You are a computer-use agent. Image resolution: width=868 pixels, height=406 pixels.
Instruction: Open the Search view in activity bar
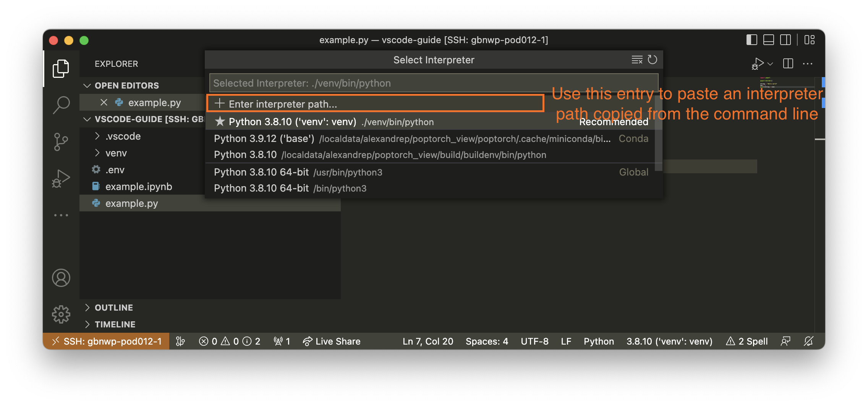click(61, 105)
